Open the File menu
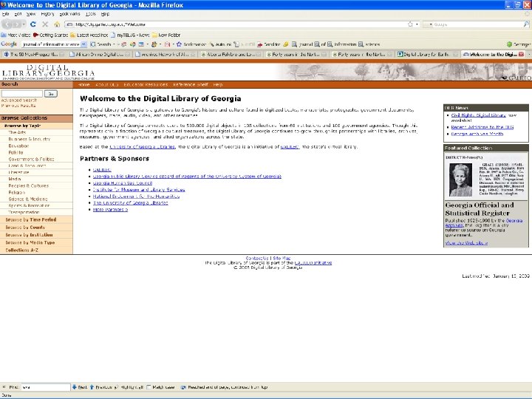Screen dimensions: 532x399 click(x=5, y=14)
